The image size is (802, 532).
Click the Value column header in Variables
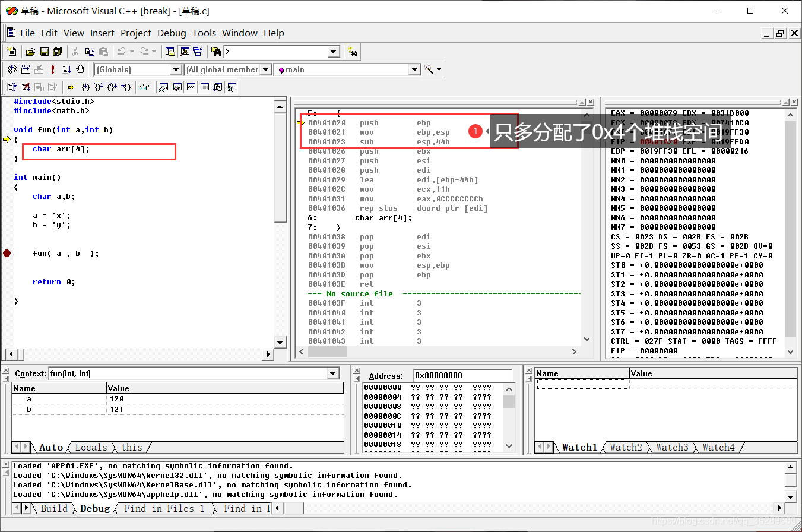[225, 388]
